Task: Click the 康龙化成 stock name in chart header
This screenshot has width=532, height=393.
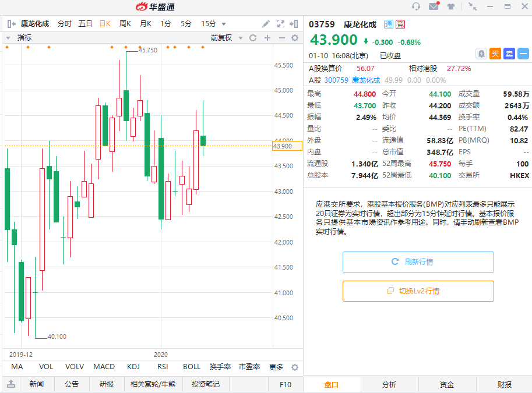Action: point(35,24)
